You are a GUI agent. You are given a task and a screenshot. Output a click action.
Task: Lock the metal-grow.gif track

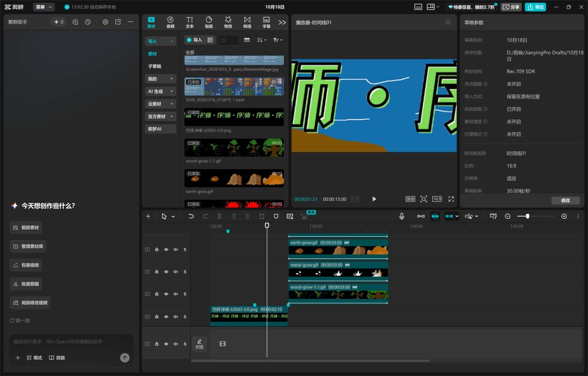[157, 272]
